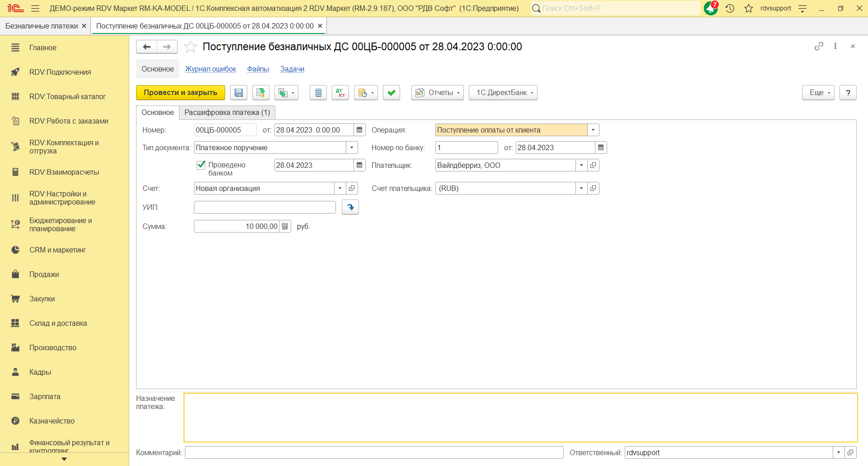Expand the Тип документа dropdown
Viewport: 868px width, 466px height.
[x=352, y=147]
